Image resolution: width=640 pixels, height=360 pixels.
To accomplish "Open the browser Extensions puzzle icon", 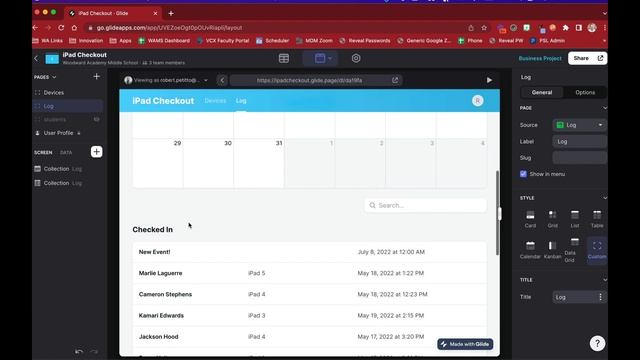I will [565, 28].
